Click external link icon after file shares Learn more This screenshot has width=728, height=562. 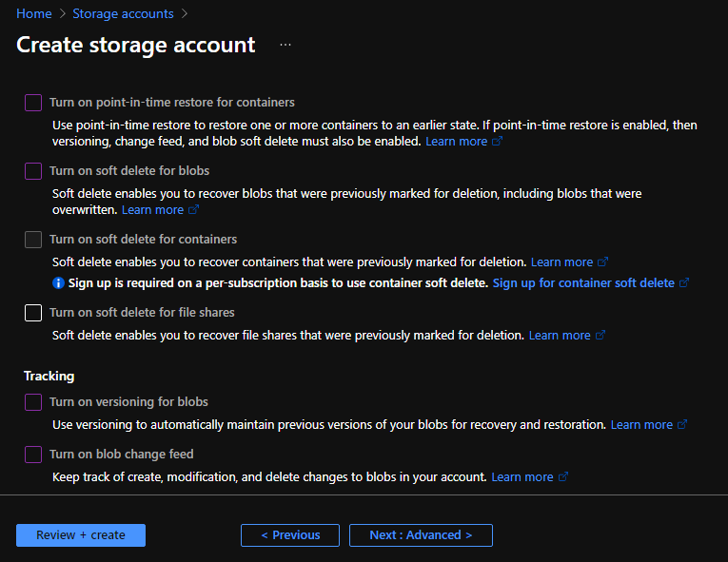600,336
